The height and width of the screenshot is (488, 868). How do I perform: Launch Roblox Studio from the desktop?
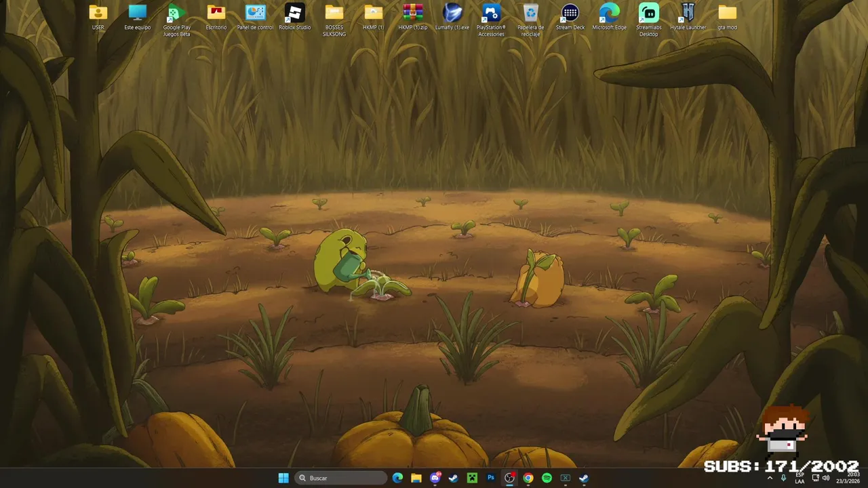tap(294, 17)
